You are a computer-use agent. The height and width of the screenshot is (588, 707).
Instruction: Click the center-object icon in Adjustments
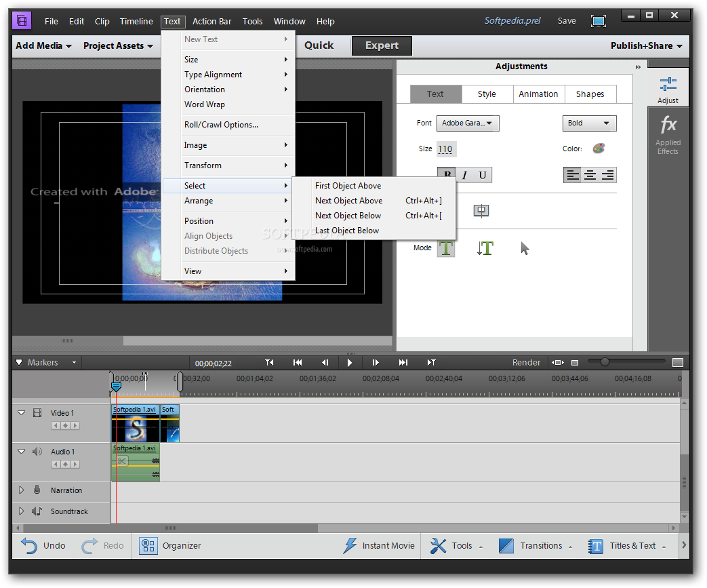tap(481, 210)
